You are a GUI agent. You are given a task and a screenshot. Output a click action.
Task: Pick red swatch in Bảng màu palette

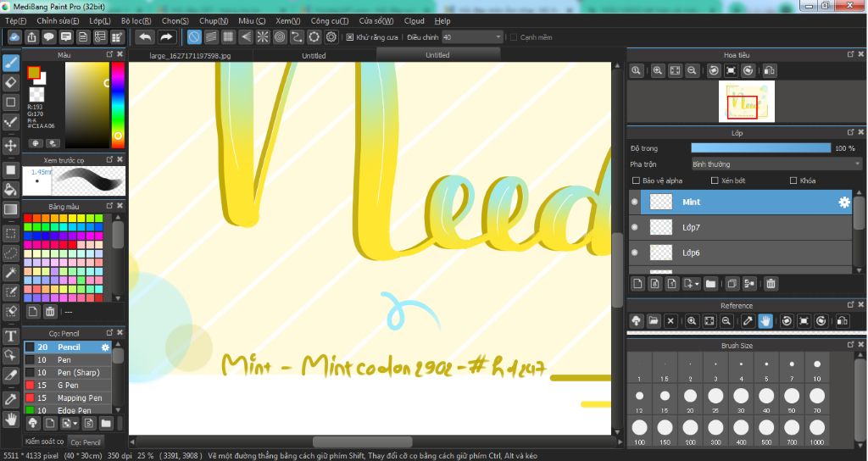(x=28, y=218)
